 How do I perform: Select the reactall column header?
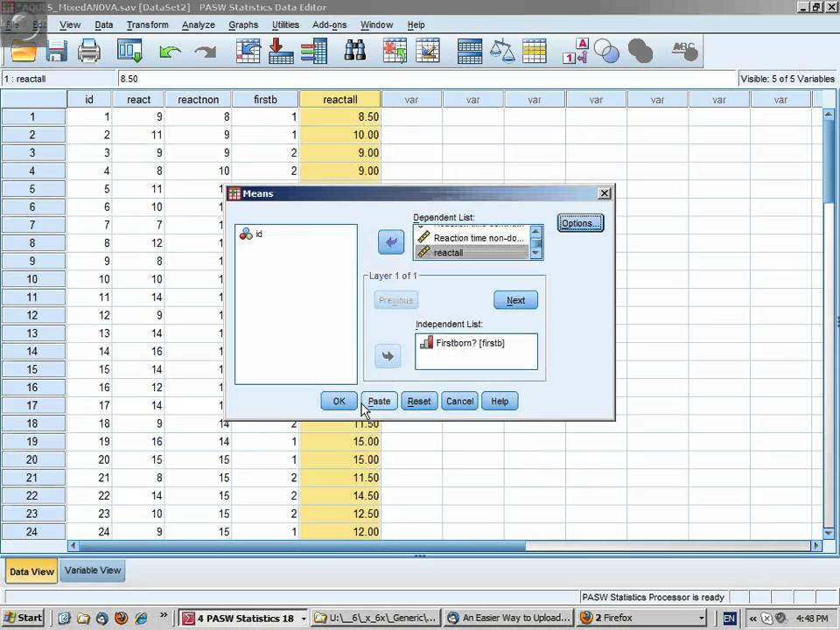(340, 100)
